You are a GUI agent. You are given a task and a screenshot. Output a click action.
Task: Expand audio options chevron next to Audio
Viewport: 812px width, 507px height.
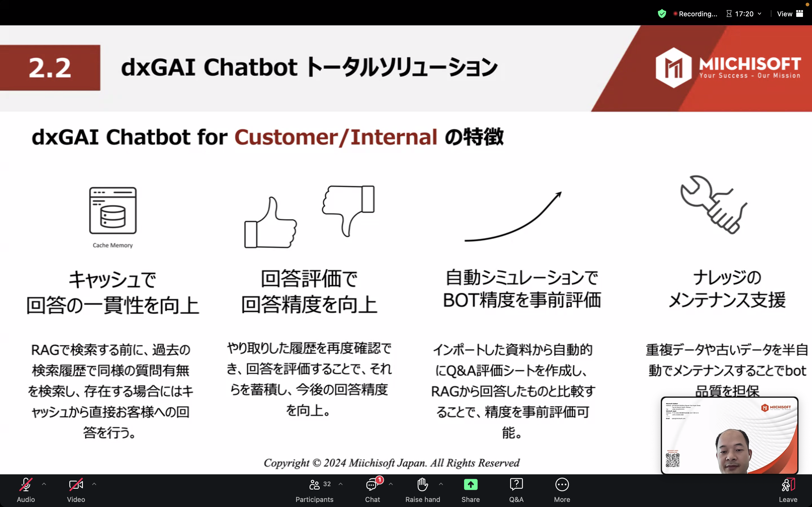coord(44,484)
